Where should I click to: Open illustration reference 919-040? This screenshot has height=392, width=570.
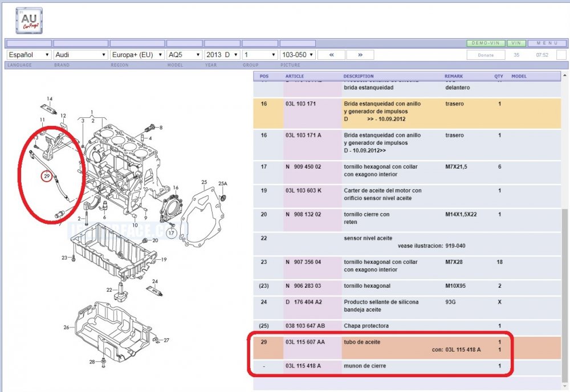pos(455,246)
